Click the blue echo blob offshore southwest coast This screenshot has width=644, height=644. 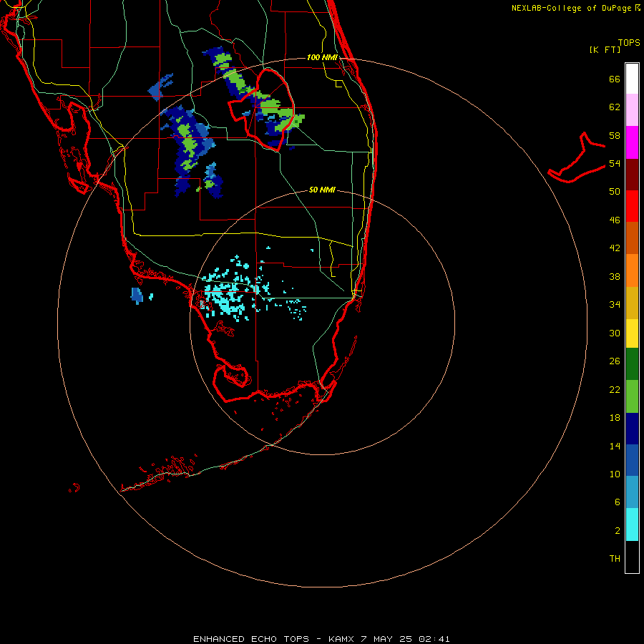pos(137,296)
